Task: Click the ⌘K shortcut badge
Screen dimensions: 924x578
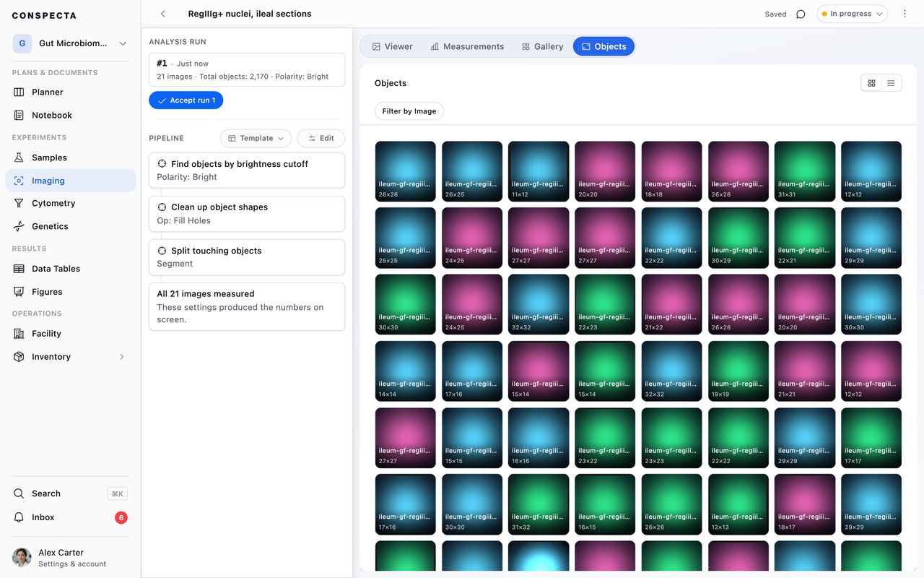Action: pyautogui.click(x=118, y=493)
